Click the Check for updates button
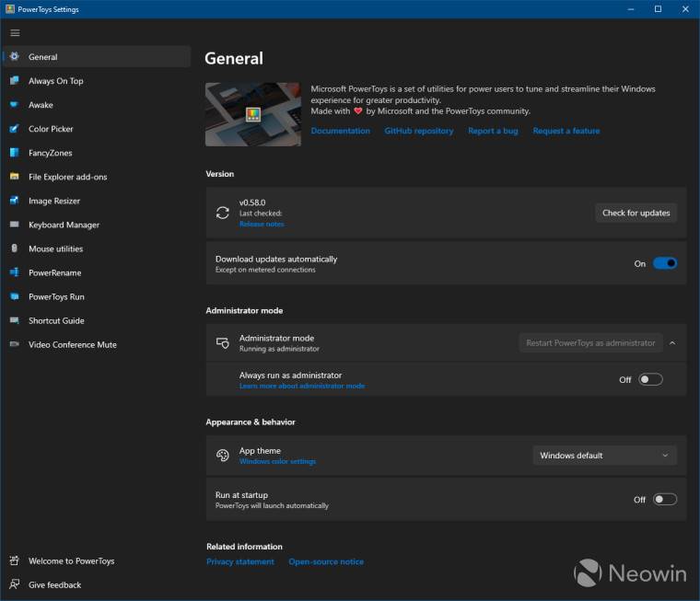 (x=636, y=213)
